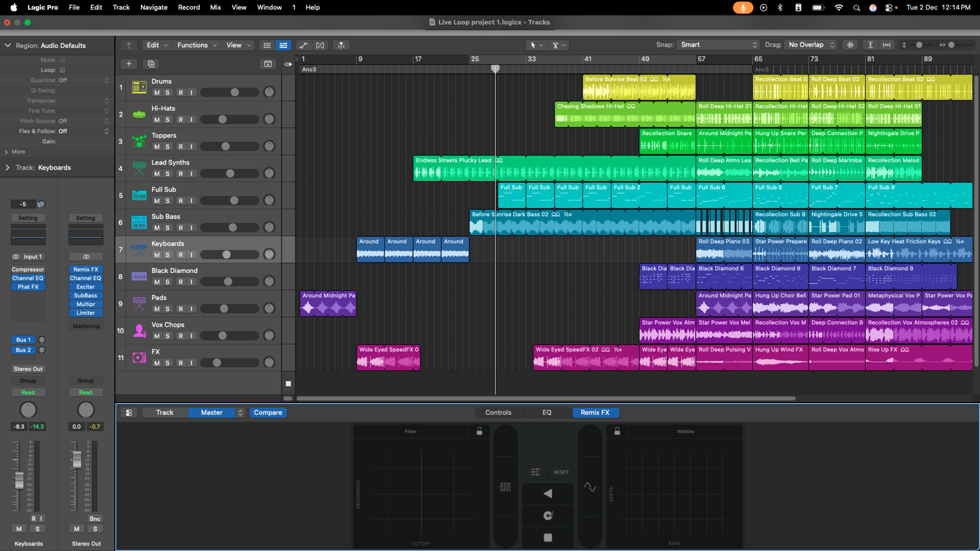Screen dimensions: 980x551
Task: Click the Remix FX settings sliders icon
Action: (x=535, y=472)
